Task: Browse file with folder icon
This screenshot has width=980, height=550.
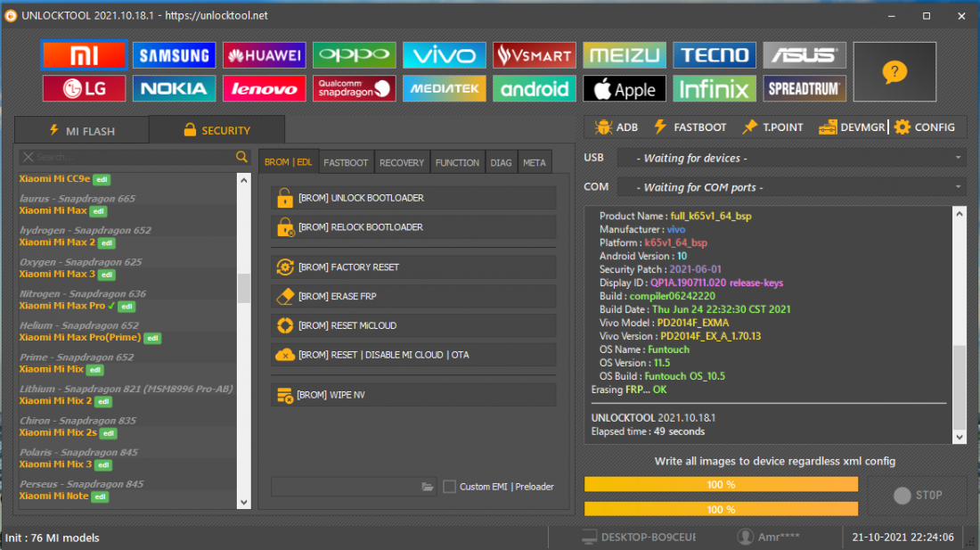Action: 428,486
